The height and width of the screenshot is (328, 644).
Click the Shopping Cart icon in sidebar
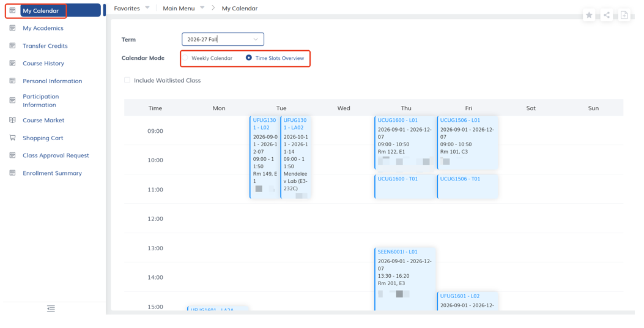click(12, 138)
